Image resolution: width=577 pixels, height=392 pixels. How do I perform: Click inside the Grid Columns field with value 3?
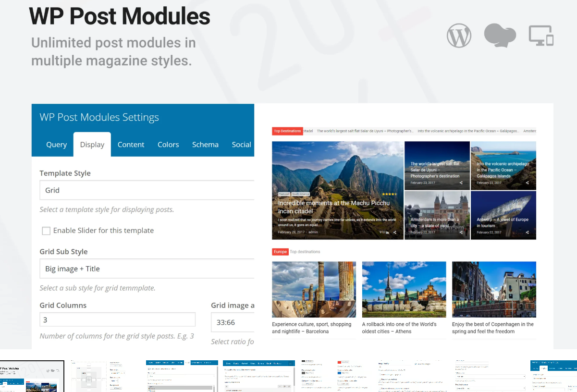tap(117, 320)
